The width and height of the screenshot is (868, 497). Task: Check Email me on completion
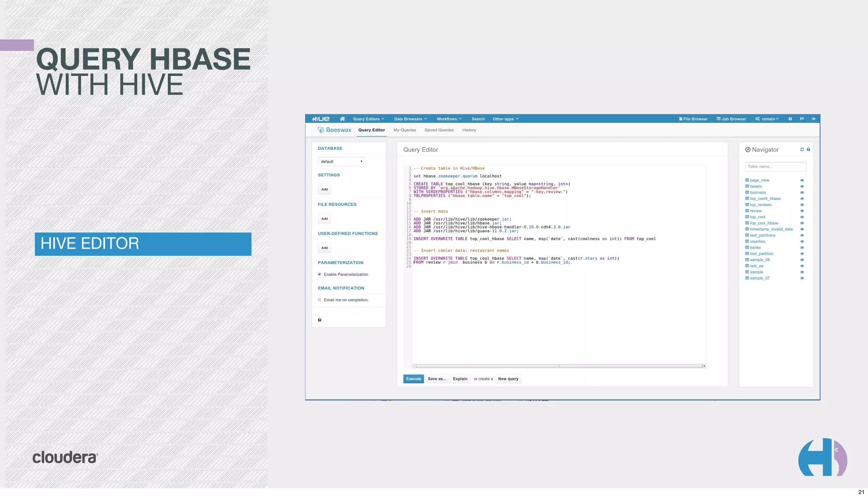coord(320,300)
